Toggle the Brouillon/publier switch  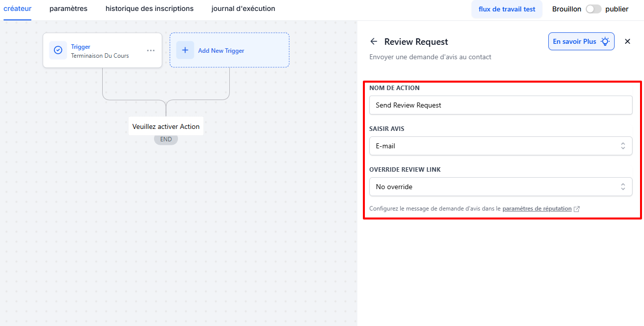593,9
